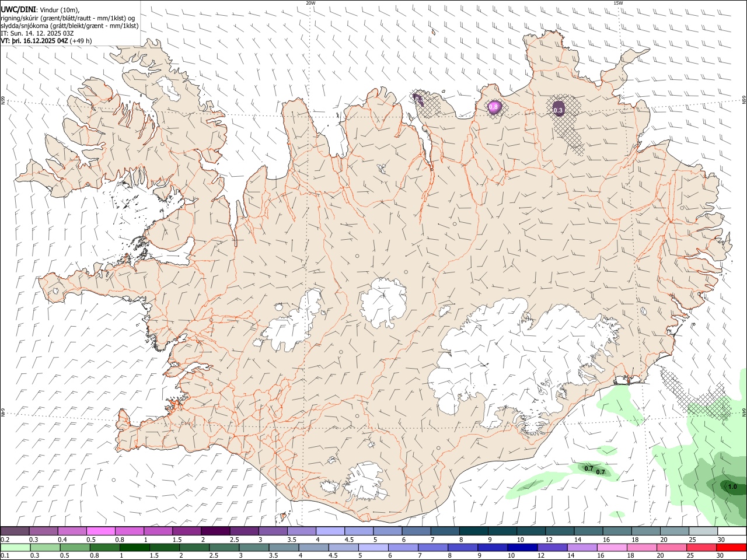Select the darkest green 1 swatch in bottom legend row
Image resolution: width=747 pixels, height=560 pixels.
(x=134, y=548)
